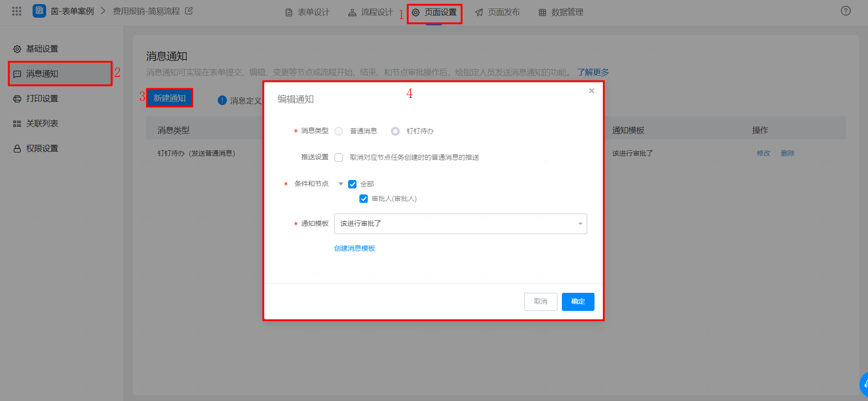This screenshot has width=868, height=401.
Task: Uncheck the 审批人(审批人) checkbox
Action: click(x=364, y=199)
